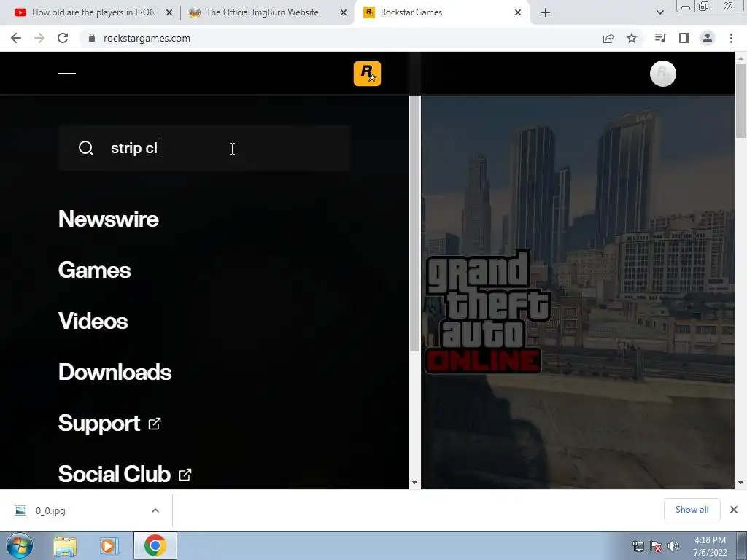Close the YouTube tab
This screenshot has height=560, width=747.
coord(169,12)
